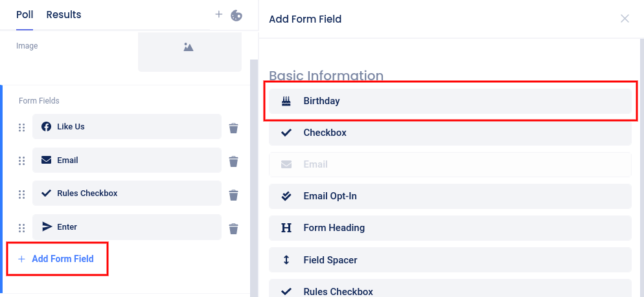Choose Checkbox from Basic Information list
Screen dimensions: 644x297
coord(450,133)
